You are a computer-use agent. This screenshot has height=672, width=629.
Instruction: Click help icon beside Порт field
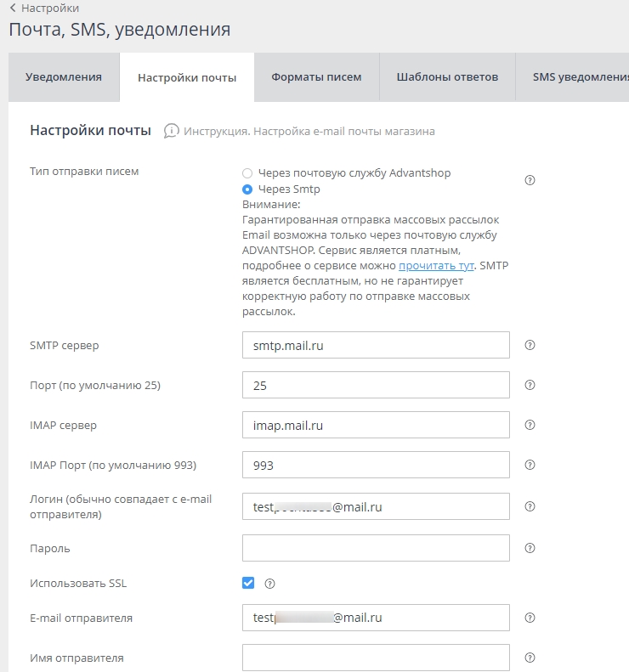[x=530, y=385]
